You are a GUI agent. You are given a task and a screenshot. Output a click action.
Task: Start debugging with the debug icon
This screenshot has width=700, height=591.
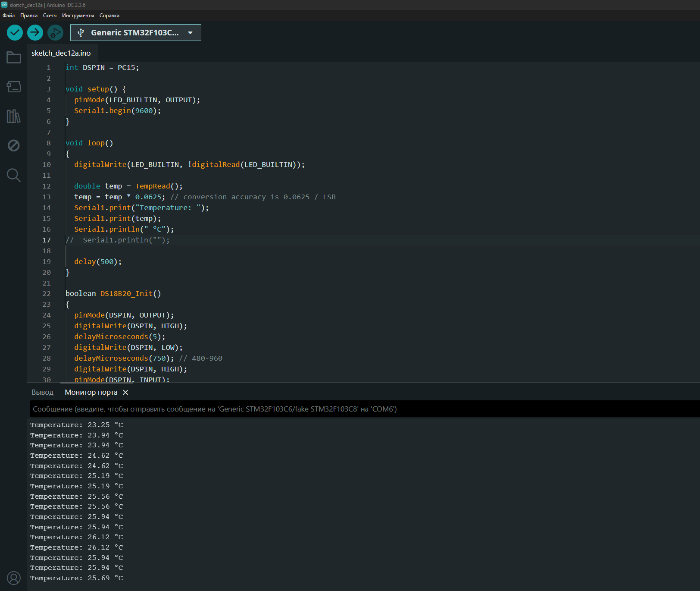coord(55,32)
